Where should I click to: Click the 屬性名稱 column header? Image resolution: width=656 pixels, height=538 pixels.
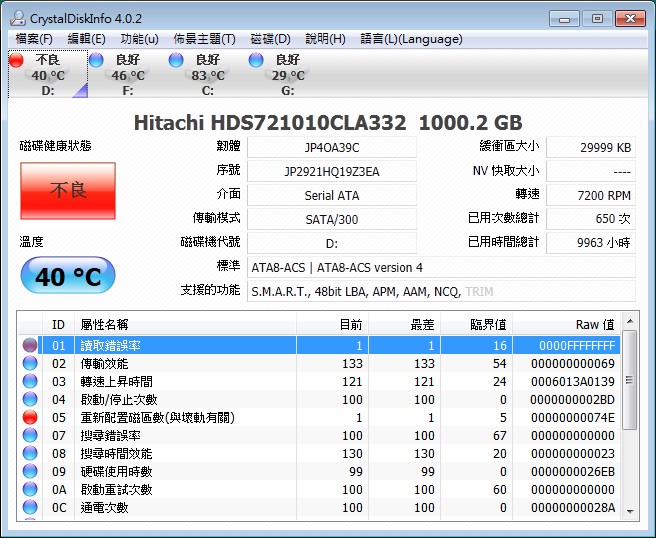(185, 324)
